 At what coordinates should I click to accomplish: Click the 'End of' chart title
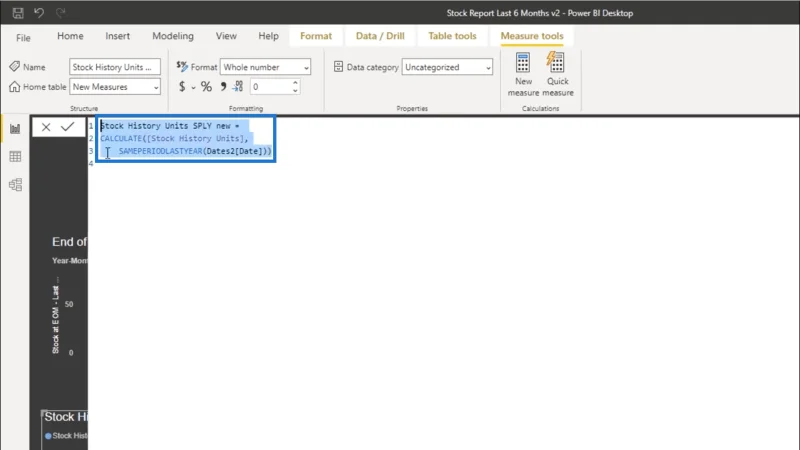69,242
